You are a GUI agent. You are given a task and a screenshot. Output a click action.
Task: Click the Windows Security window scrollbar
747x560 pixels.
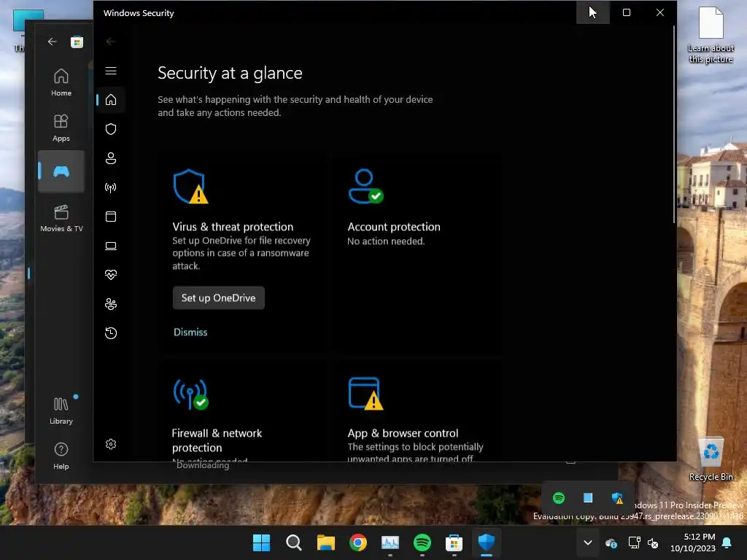pyautogui.click(x=673, y=125)
